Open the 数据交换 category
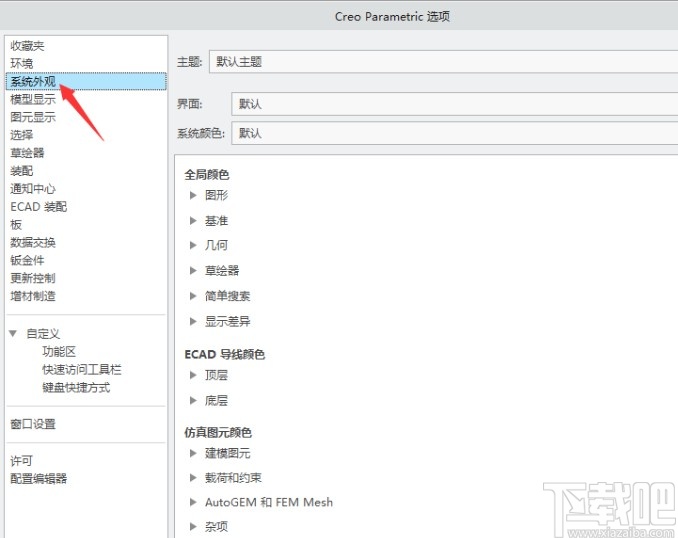678x538 pixels. click(33, 242)
